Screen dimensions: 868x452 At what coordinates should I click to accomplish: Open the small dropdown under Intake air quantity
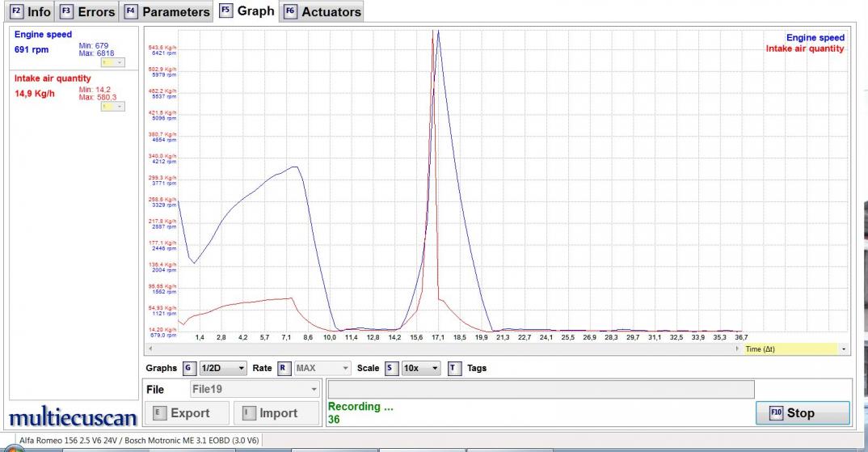(112, 107)
